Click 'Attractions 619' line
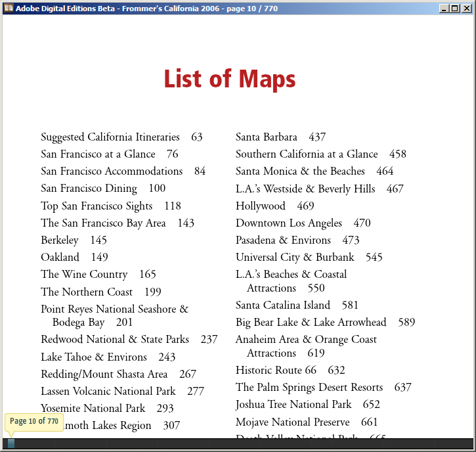476x452 pixels. coord(286,353)
